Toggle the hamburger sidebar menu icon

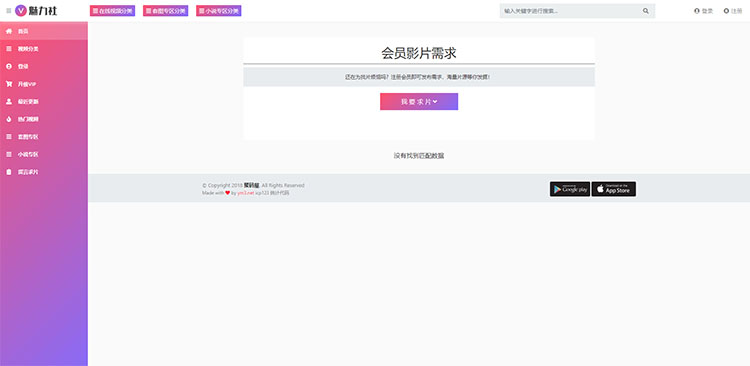9,11
